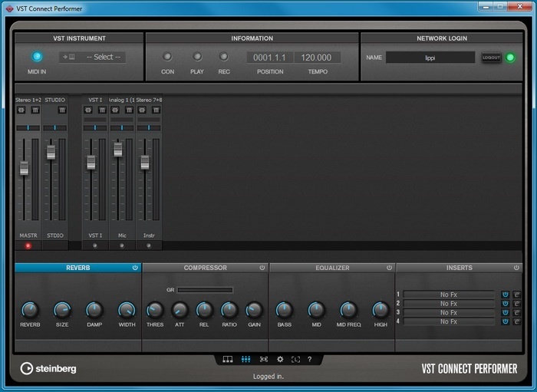Click the solo icon on the Mic channel
This screenshot has width=537, height=392.
coord(115,110)
